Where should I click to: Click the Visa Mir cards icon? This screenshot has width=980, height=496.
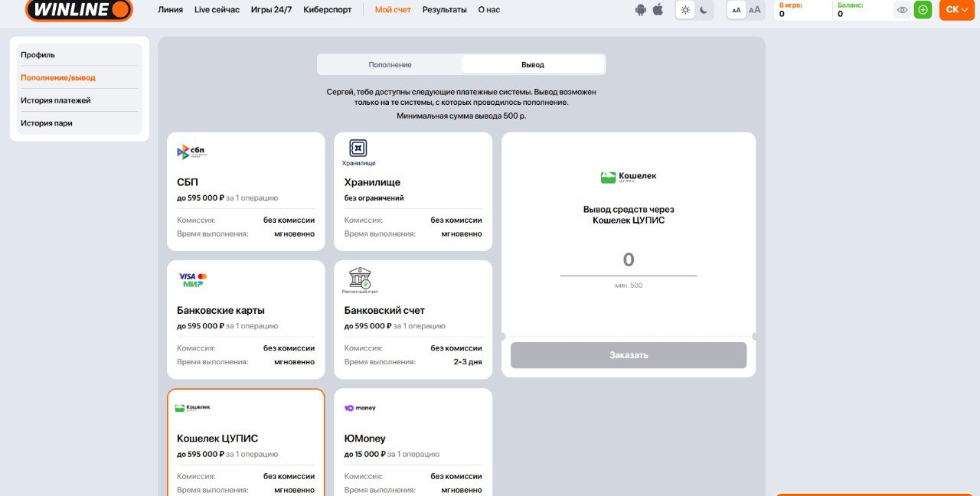192,279
